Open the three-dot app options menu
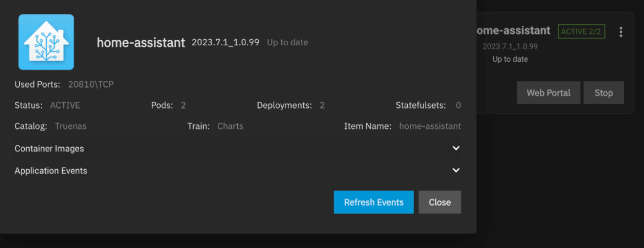 click(620, 32)
